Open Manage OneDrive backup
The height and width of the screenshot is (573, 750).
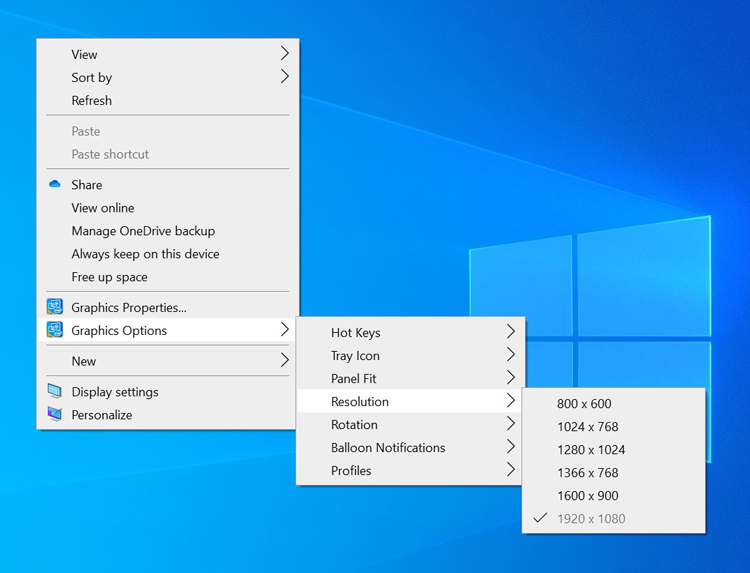[x=168, y=231]
